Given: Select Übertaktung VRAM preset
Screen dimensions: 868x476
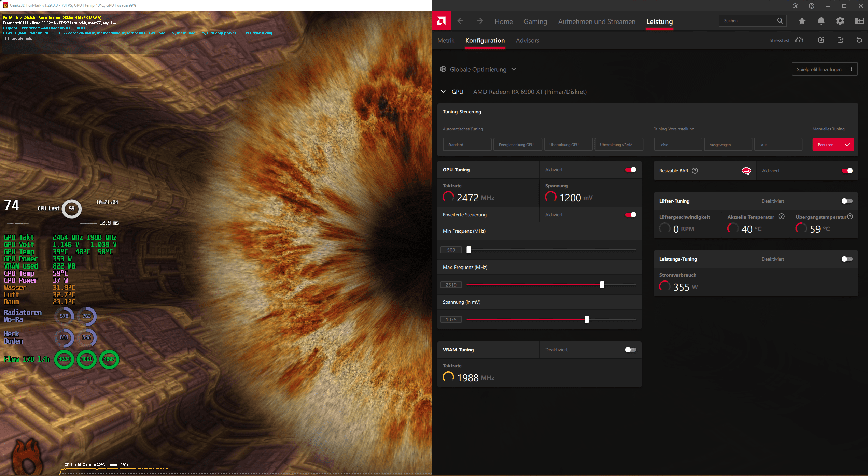Looking at the screenshot, I should (x=619, y=145).
